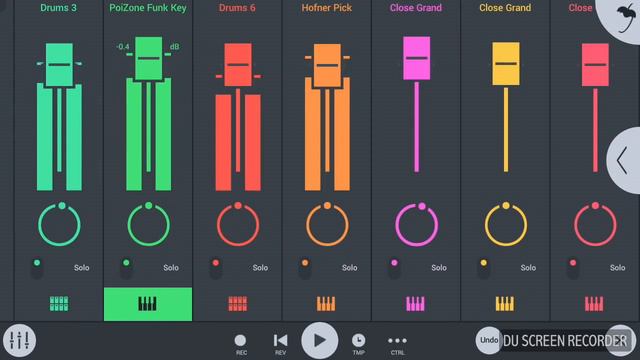Open the yellow Close Grand keyboard icon
This screenshot has height=360, width=640.
click(x=505, y=304)
